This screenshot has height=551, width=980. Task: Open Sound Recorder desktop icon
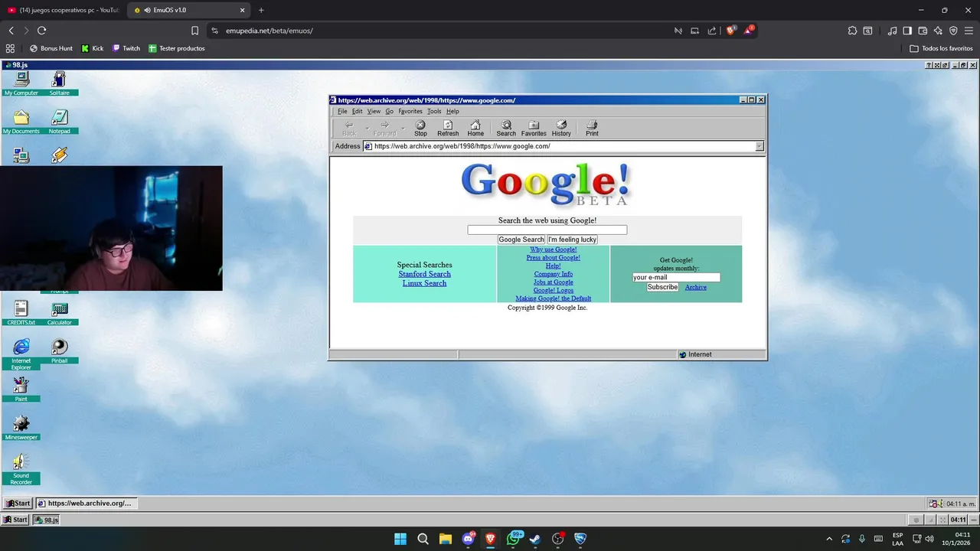[x=21, y=469]
